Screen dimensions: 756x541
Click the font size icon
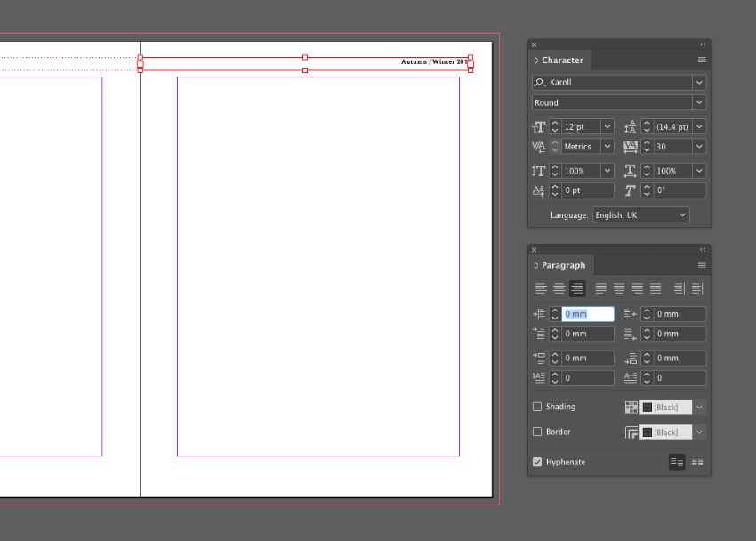[x=539, y=127]
